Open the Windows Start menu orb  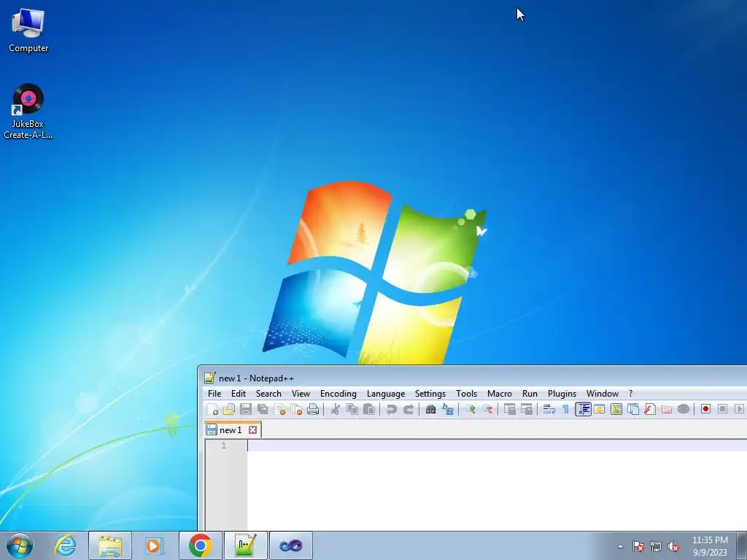pos(20,545)
